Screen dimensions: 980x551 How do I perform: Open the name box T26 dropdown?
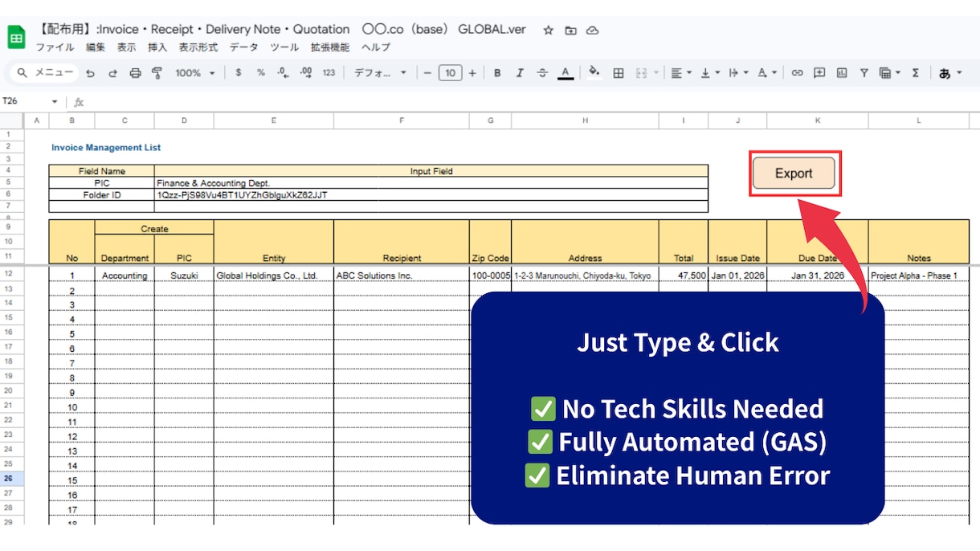[55, 102]
